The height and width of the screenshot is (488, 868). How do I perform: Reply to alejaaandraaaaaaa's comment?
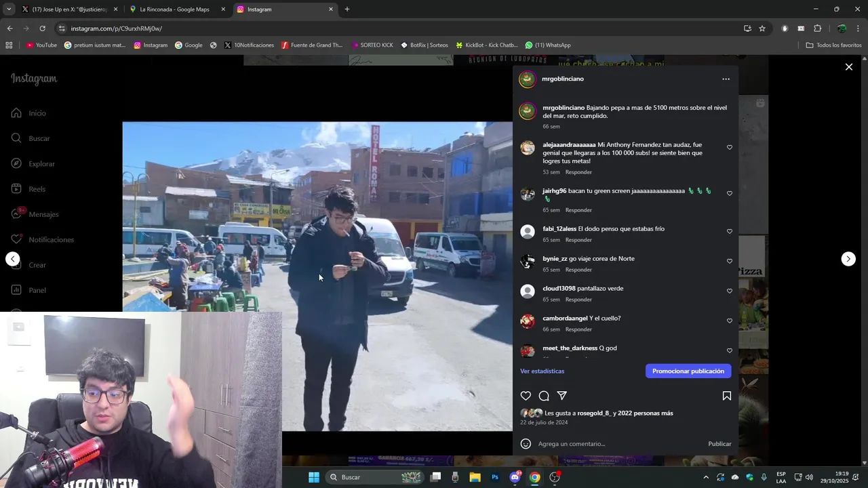(578, 172)
